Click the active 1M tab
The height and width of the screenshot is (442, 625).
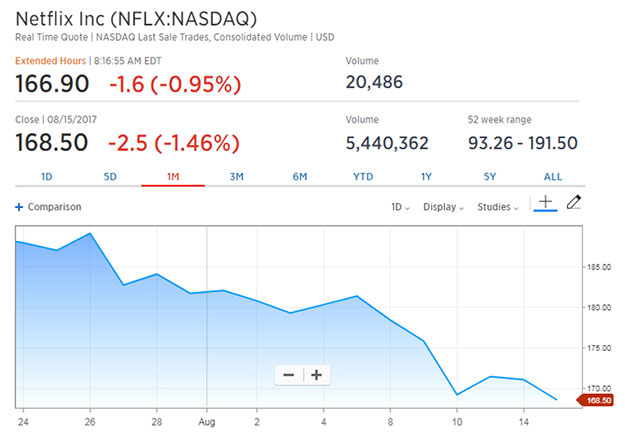coord(173,177)
